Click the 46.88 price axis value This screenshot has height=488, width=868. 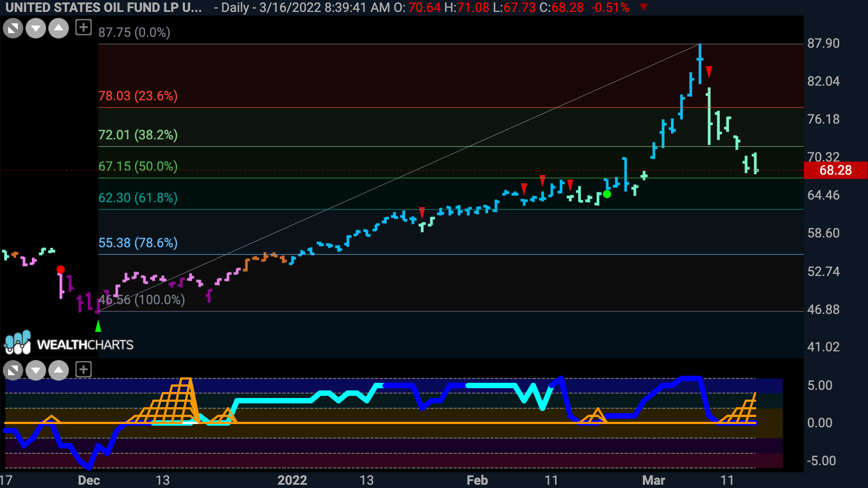823,310
